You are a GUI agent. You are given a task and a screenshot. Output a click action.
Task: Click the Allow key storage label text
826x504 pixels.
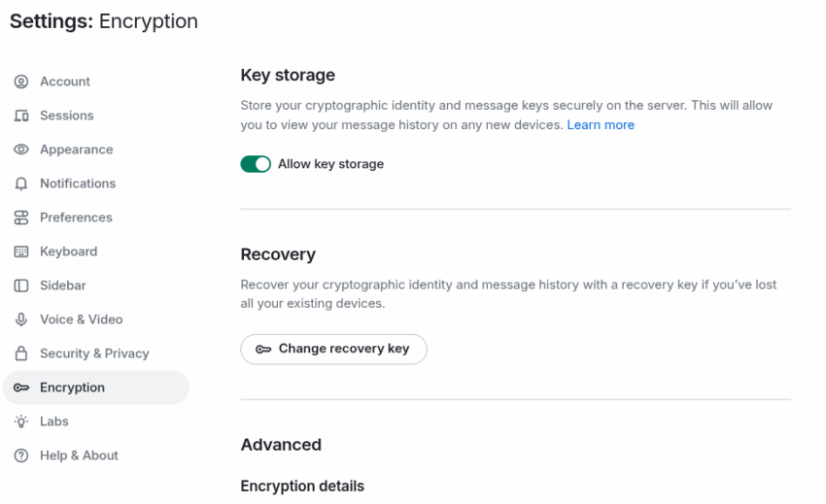point(330,164)
